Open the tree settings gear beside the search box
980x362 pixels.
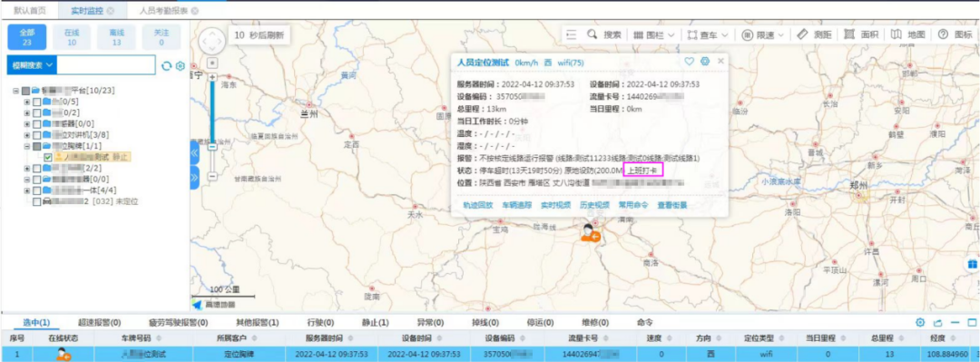180,65
